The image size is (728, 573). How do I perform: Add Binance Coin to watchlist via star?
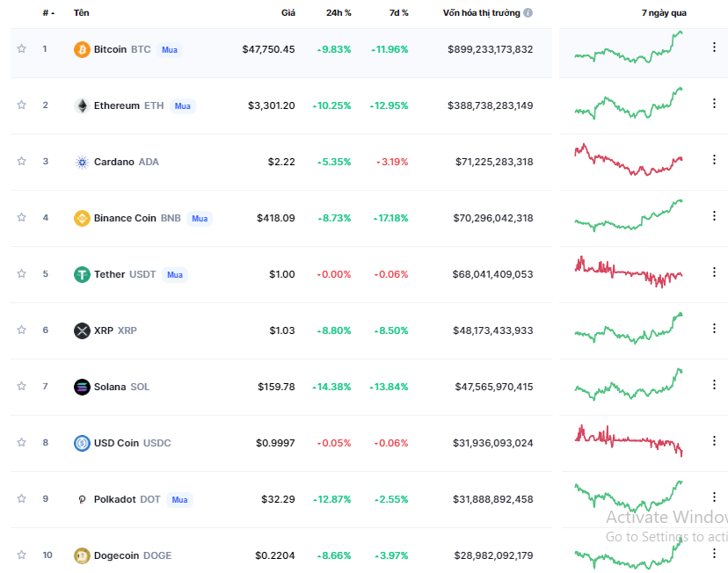(x=21, y=217)
